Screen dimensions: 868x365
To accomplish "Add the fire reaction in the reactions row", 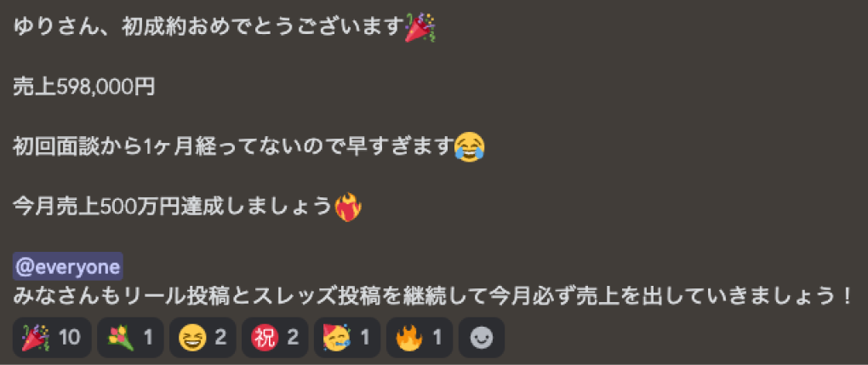I will pyautogui.click(x=420, y=337).
